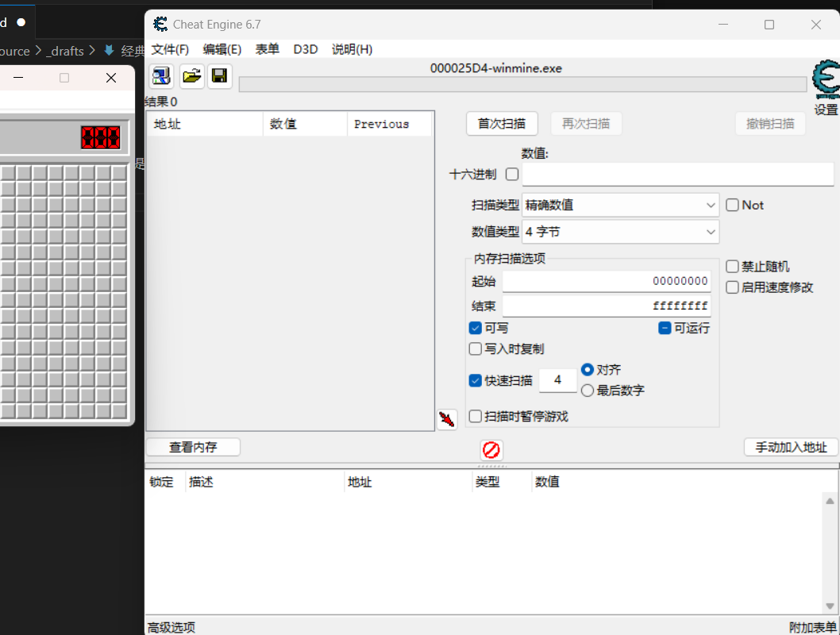This screenshot has height=635, width=840.
Task: Select the 对齐 radio button
Action: [x=588, y=369]
